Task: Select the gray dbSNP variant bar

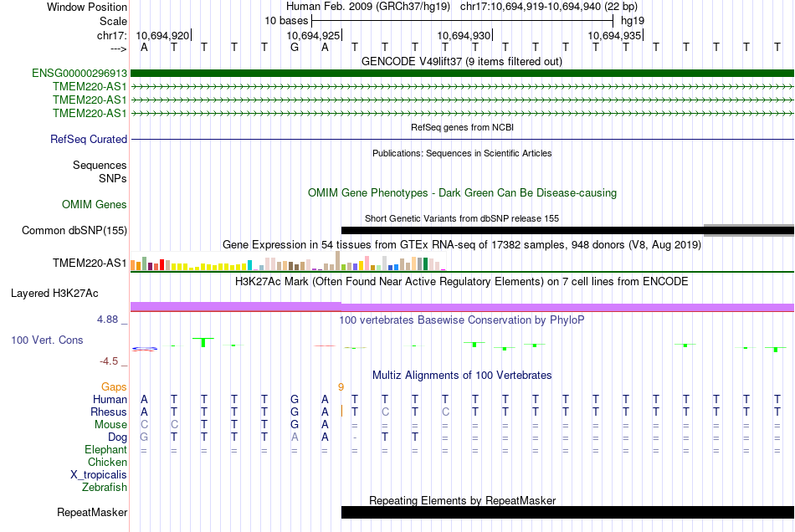Action: click(749, 231)
